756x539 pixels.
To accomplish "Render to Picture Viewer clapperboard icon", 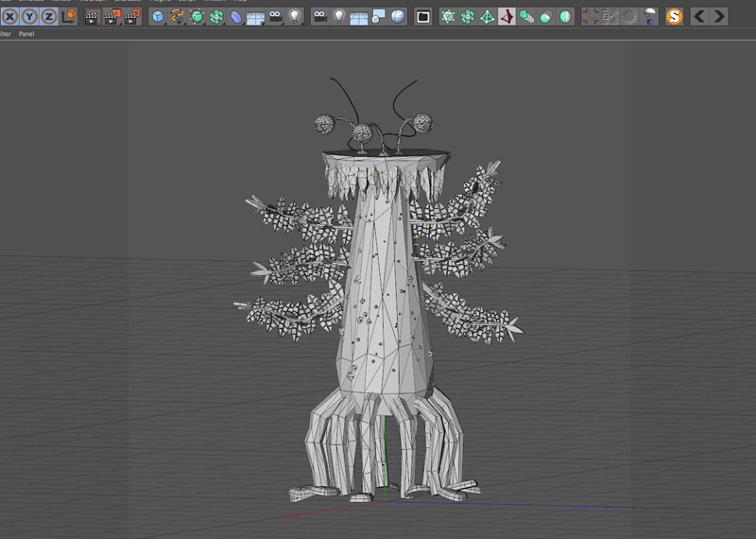I will coord(112,17).
